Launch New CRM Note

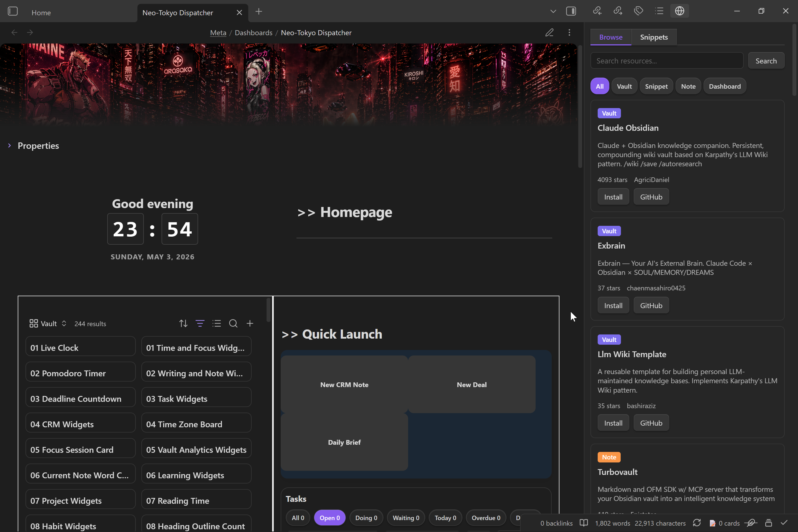344,384
